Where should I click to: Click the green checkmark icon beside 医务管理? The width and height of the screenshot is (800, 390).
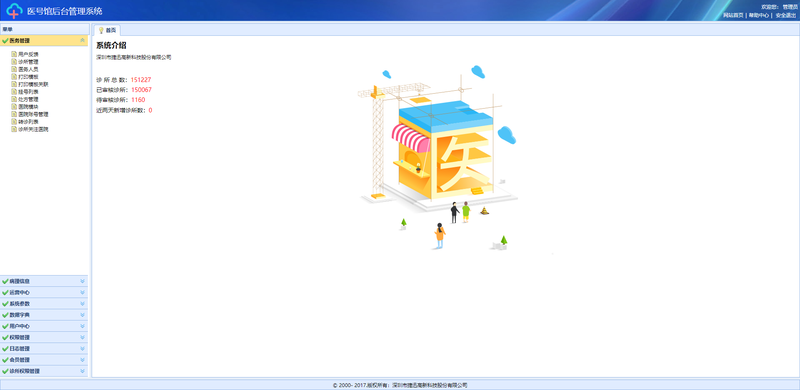(x=5, y=40)
